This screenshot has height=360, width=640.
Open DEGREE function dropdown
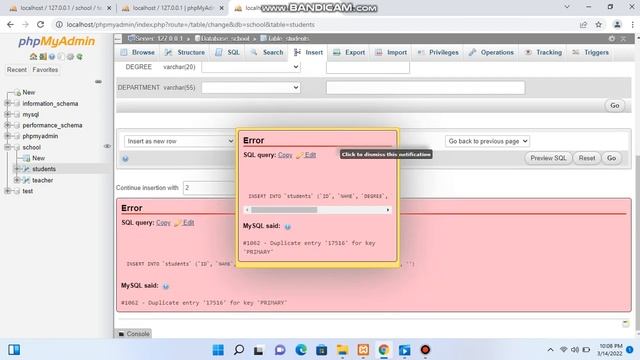coord(251,67)
